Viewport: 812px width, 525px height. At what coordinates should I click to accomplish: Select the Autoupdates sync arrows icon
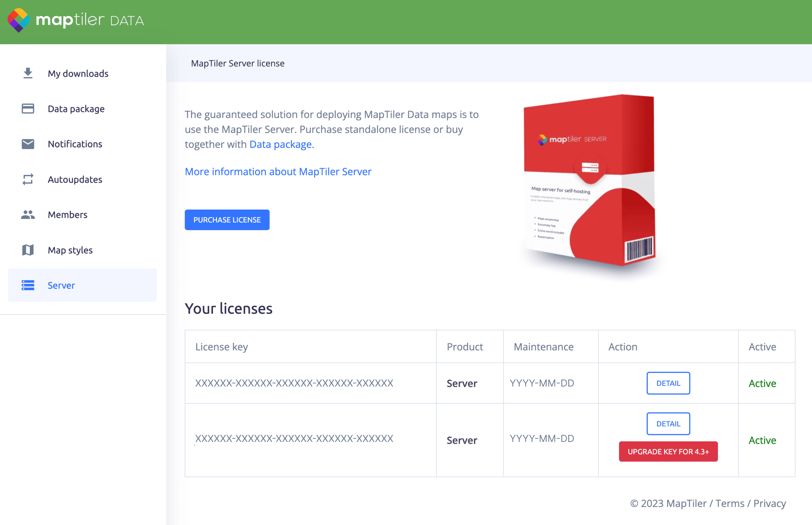pyautogui.click(x=28, y=179)
